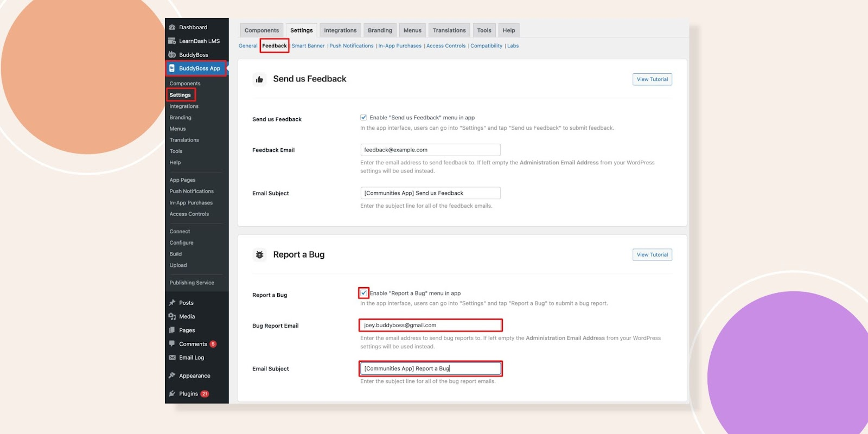Click the thumbs-up Send us Feedback icon

tap(259, 79)
